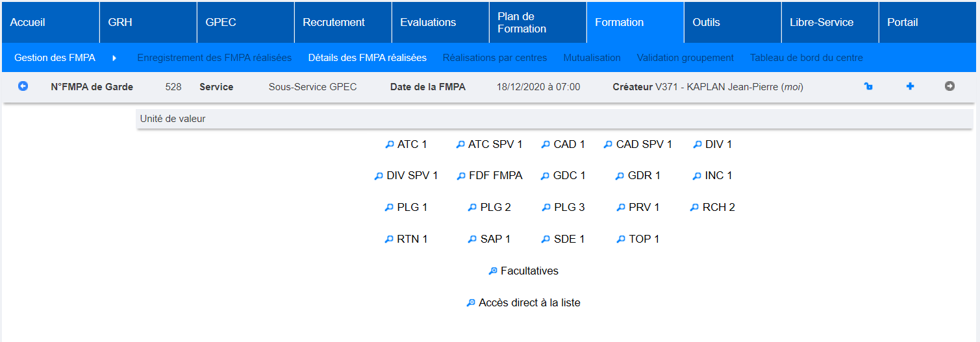The image size is (980, 342).
Task: Open the Formation main tab
Action: [619, 22]
